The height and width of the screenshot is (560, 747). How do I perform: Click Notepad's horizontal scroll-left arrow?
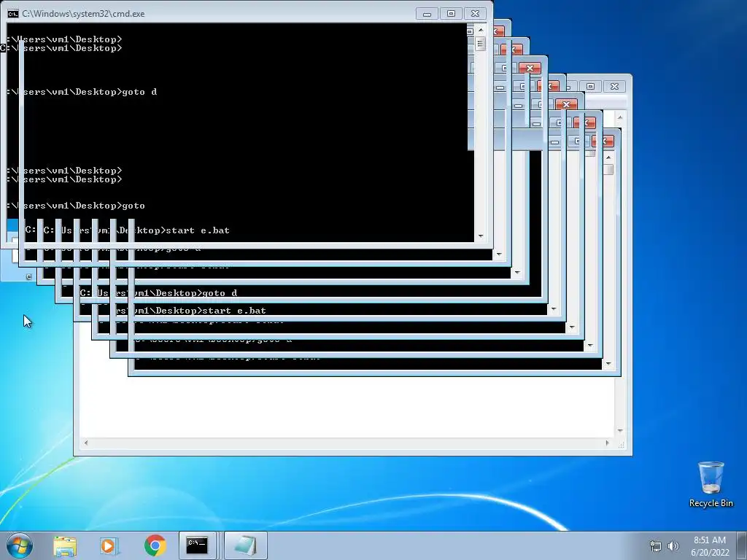pyautogui.click(x=86, y=443)
